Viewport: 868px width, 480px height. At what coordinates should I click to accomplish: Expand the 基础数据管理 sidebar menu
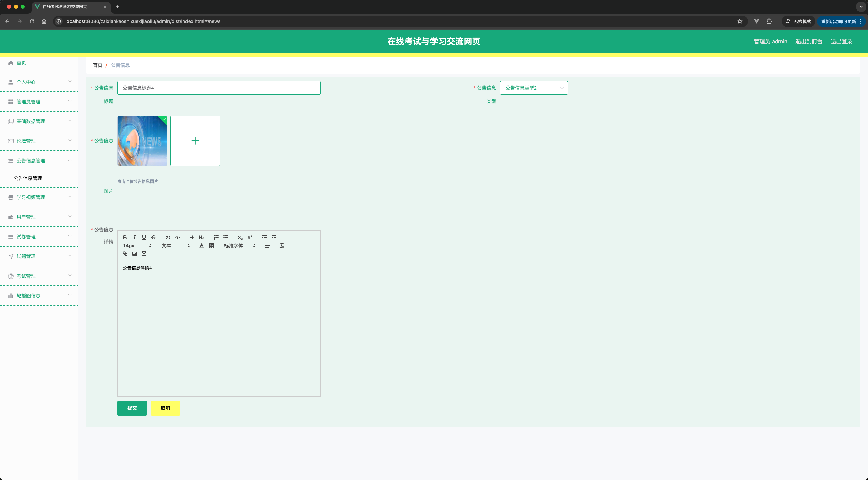click(x=39, y=121)
